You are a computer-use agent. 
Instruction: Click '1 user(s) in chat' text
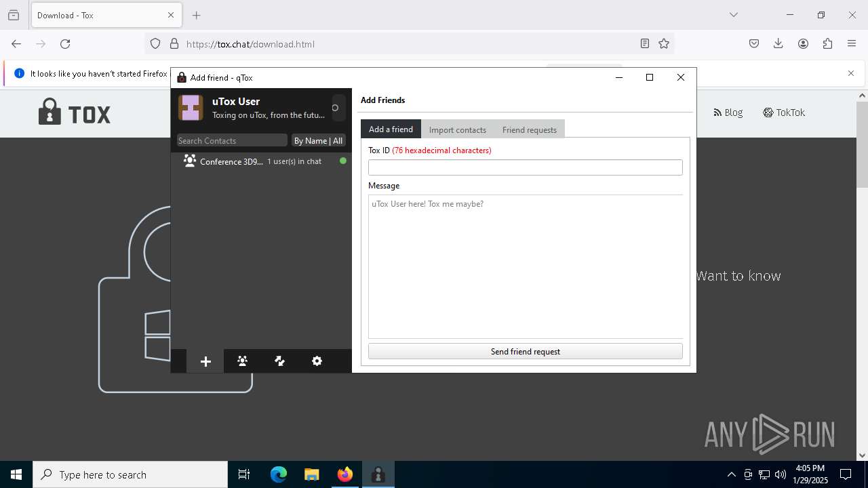click(x=294, y=161)
